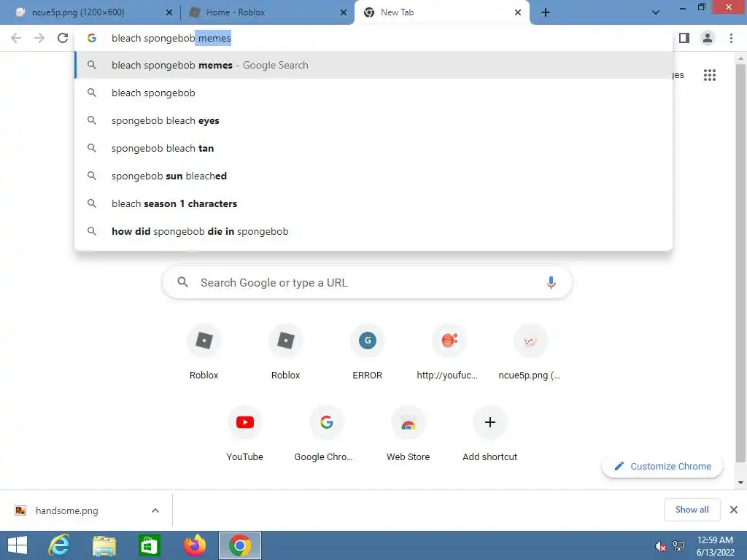The image size is (747, 560).
Task: Open the tab search dropdown arrow
Action: point(656,12)
